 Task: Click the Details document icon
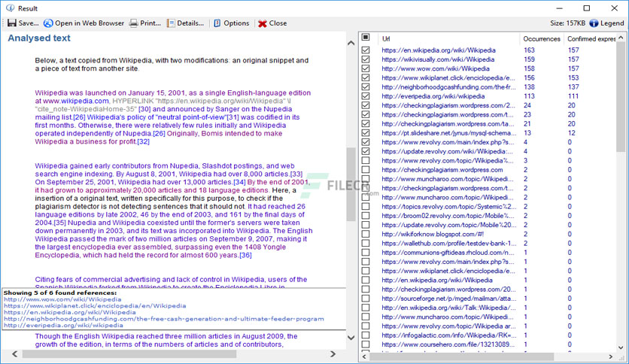171,23
